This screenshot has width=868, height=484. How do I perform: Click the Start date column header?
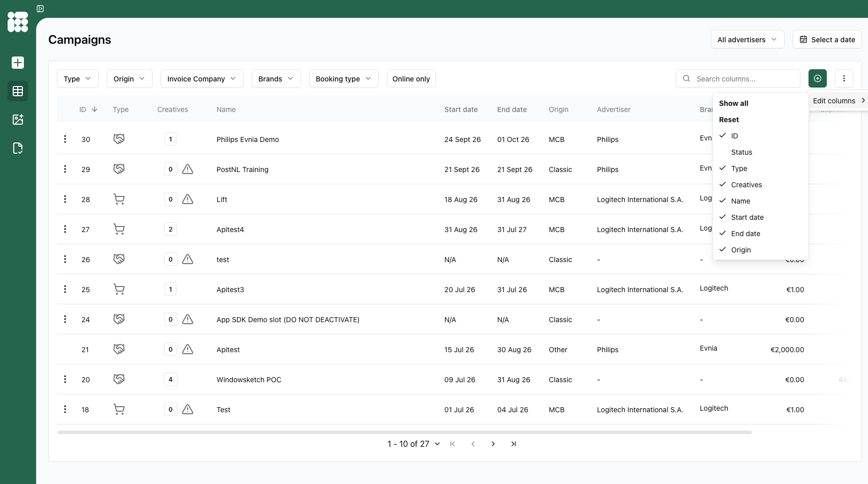point(461,109)
